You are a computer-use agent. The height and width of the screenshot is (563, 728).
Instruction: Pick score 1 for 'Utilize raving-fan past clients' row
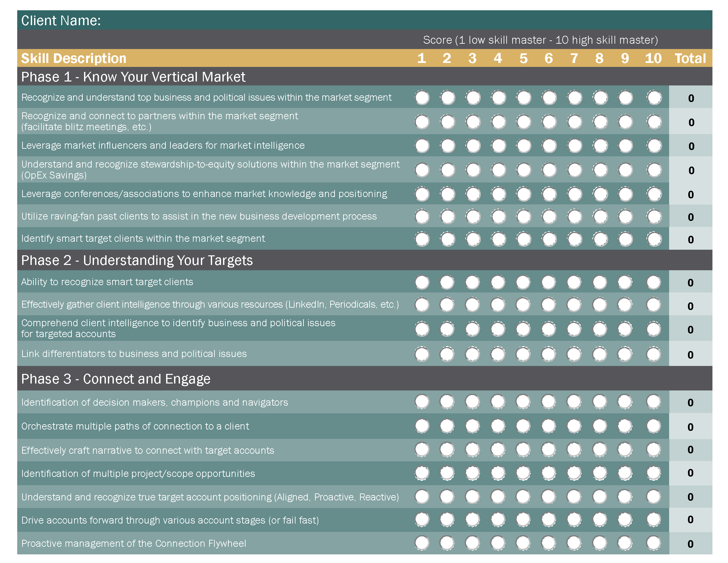point(422,217)
